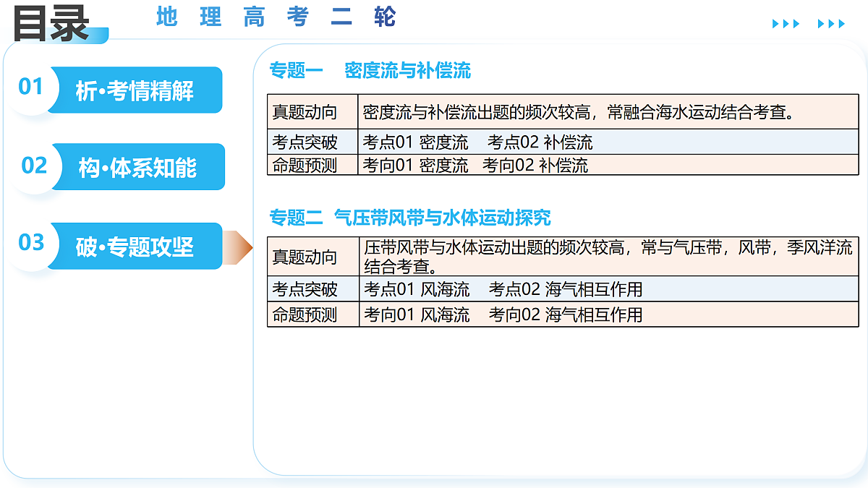This screenshot has height=488, width=868.
Task: Click 考点突破 cell in 专题一 table
Action: pyautogui.click(x=312, y=142)
